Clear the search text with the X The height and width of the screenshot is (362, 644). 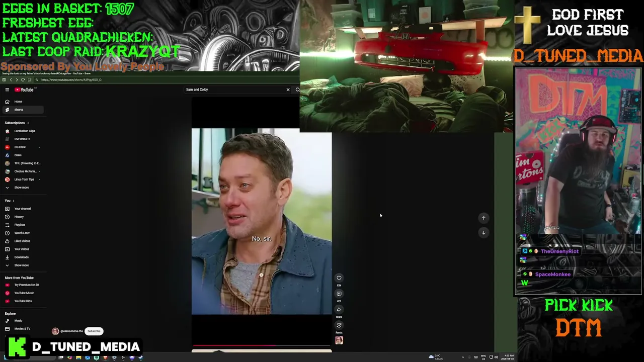coord(288,89)
